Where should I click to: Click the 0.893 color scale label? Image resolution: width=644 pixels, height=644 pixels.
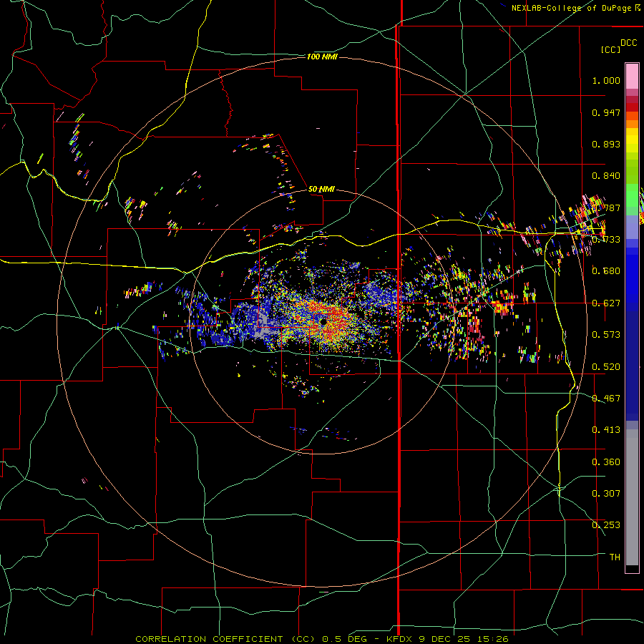pos(606,144)
